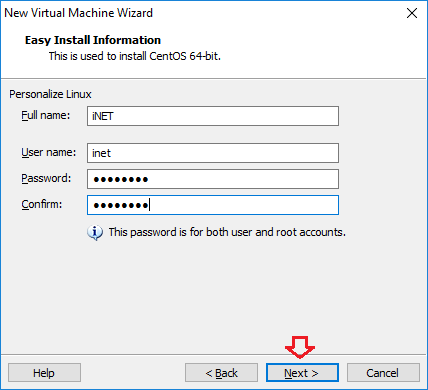Click the 'Full name:' label
This screenshot has width=428, height=390.
(x=46, y=115)
